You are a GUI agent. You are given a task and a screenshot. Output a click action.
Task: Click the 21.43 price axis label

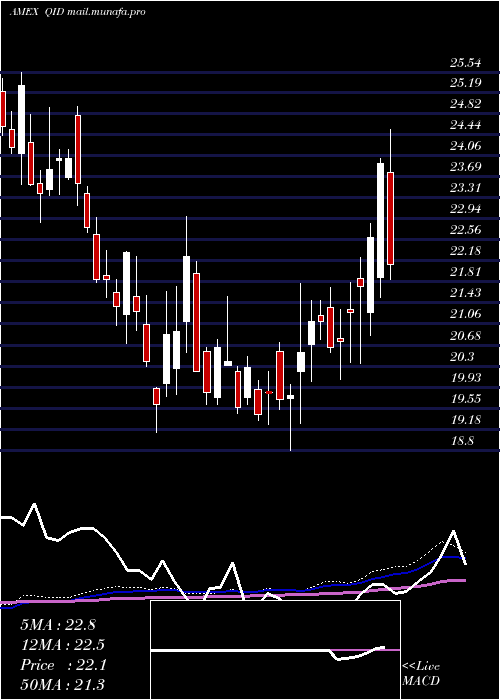(465, 293)
